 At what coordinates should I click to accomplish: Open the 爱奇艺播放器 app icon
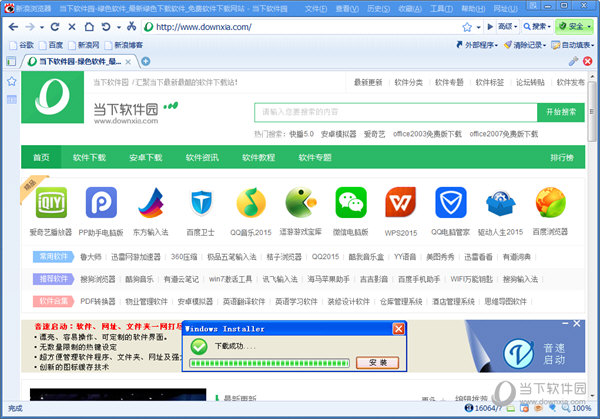(x=51, y=202)
